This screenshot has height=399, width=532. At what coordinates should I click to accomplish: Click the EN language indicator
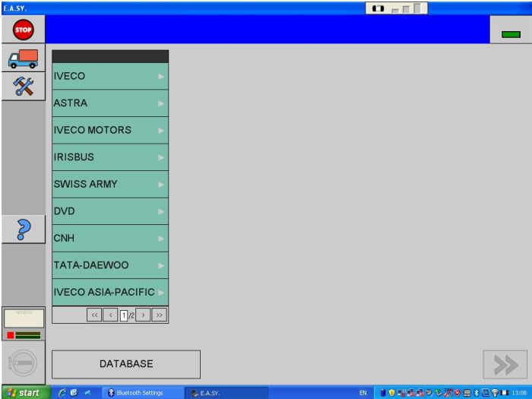pos(363,393)
